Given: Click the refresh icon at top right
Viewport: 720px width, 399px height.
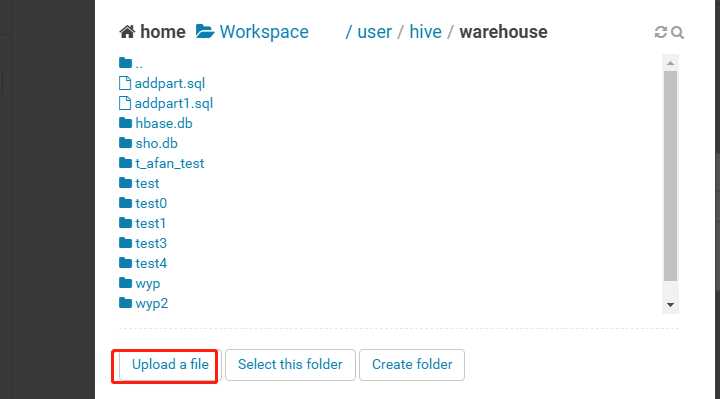Looking at the screenshot, I should click(660, 32).
